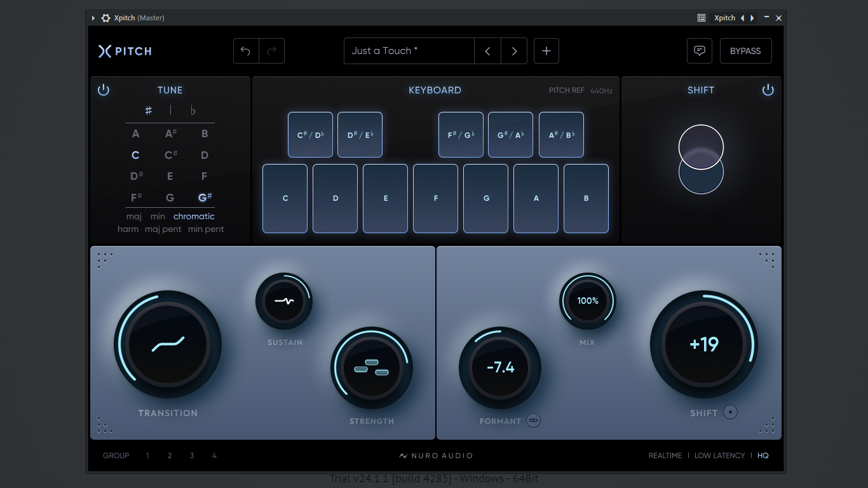Toggle note G in tune grid
The height and width of the screenshot is (488, 868).
tap(170, 197)
